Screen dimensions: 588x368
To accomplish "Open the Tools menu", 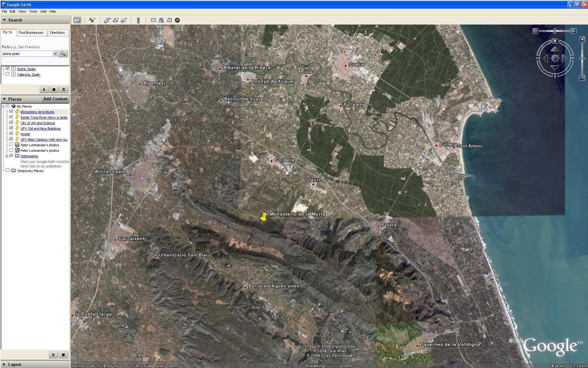I will pyautogui.click(x=33, y=11).
